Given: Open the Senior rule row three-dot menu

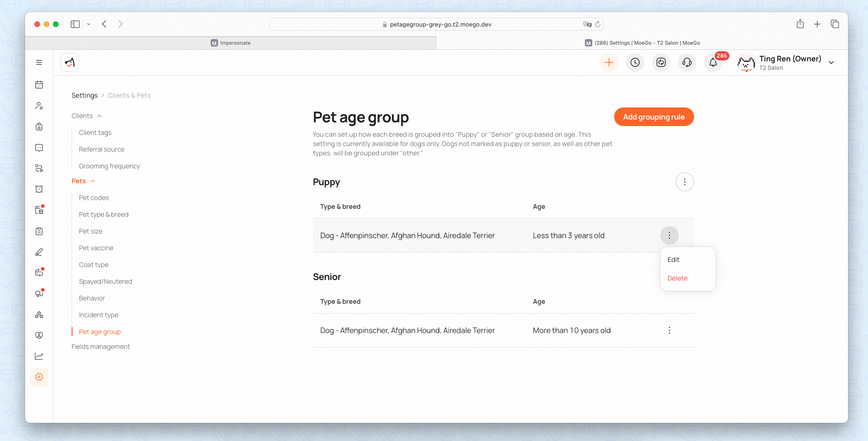Looking at the screenshot, I should click(x=669, y=330).
